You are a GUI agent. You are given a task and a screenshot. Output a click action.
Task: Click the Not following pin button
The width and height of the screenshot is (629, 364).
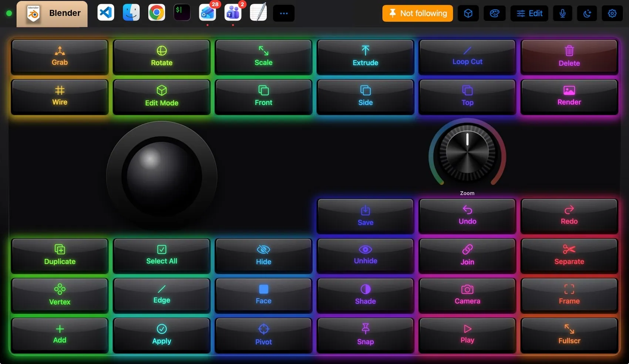(x=417, y=13)
